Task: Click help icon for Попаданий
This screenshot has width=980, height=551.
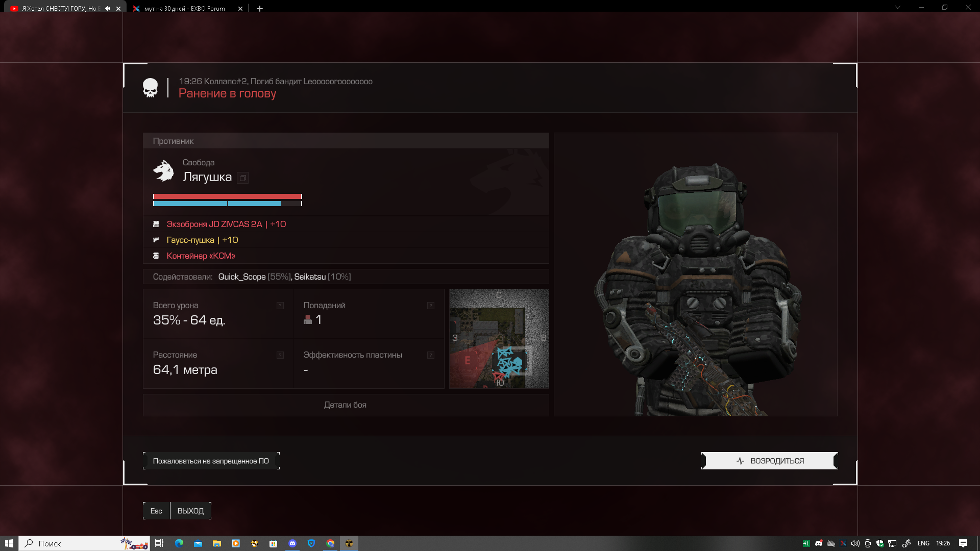Action: coord(431,306)
